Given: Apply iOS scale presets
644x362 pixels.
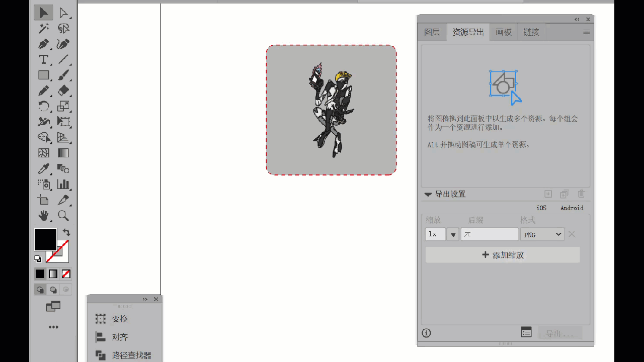Looking at the screenshot, I should (x=541, y=208).
